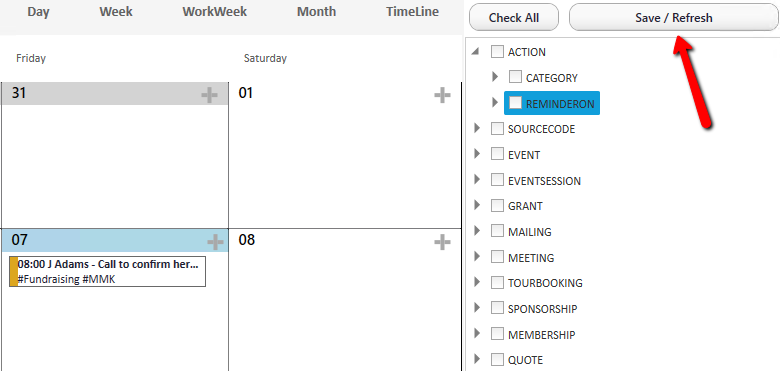
Task: Add appointment on Friday 31 plus icon
Action: (x=209, y=94)
